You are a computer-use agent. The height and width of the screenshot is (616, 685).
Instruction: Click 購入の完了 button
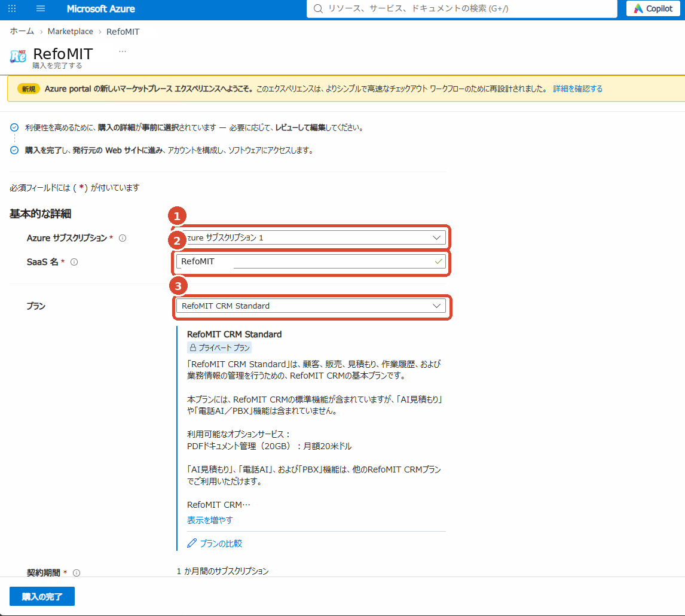[x=42, y=596]
